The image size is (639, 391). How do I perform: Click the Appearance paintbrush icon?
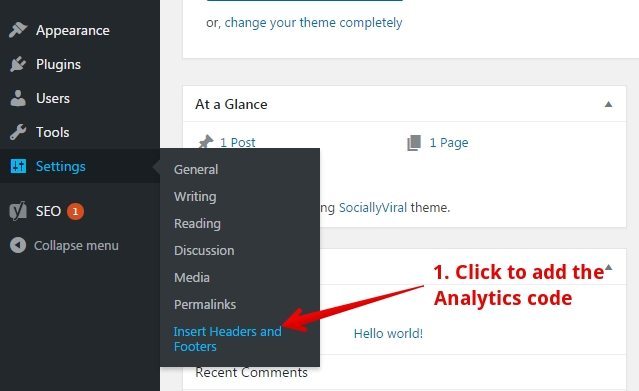point(18,30)
